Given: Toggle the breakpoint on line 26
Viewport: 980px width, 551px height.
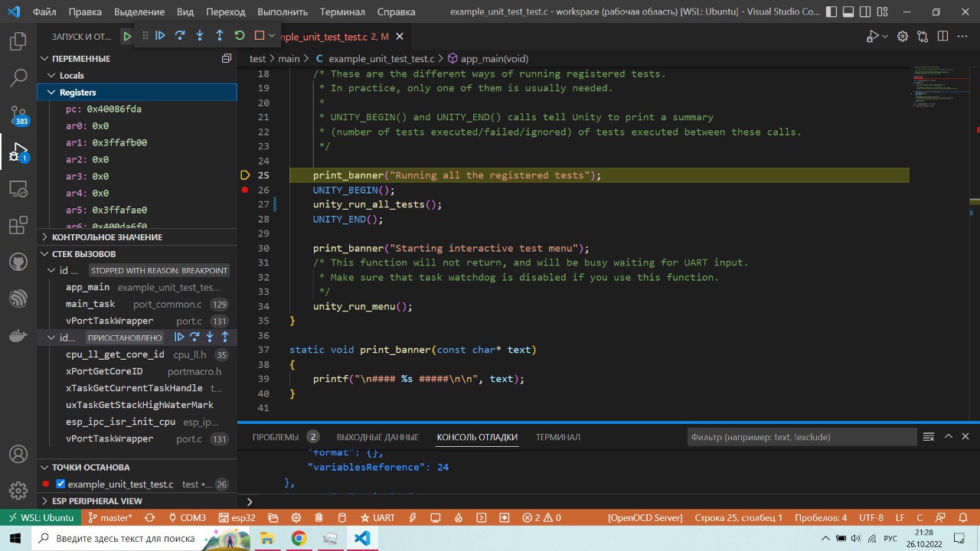Looking at the screenshot, I should coord(245,190).
